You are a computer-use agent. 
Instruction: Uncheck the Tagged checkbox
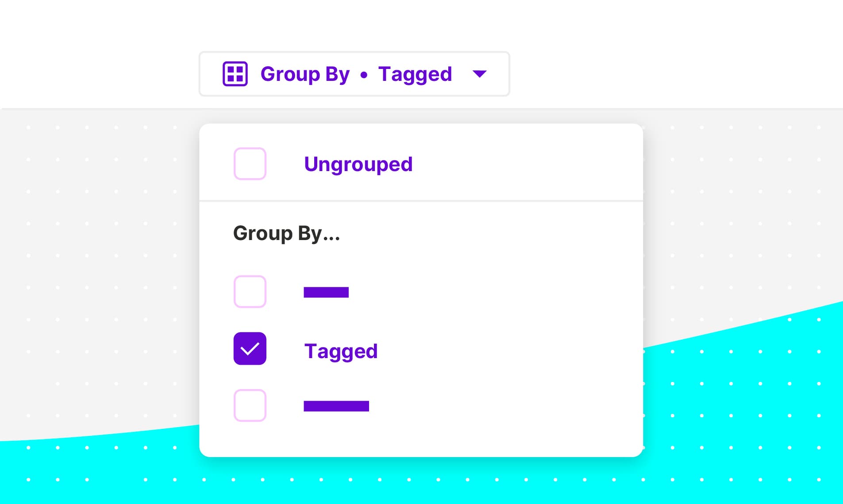[x=250, y=348]
